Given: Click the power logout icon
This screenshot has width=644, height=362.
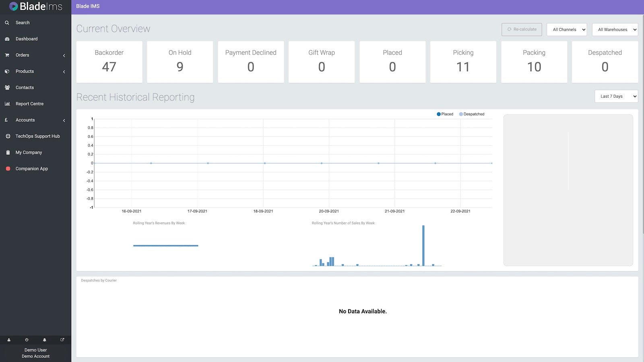Looking at the screenshot, I should click(27, 340).
